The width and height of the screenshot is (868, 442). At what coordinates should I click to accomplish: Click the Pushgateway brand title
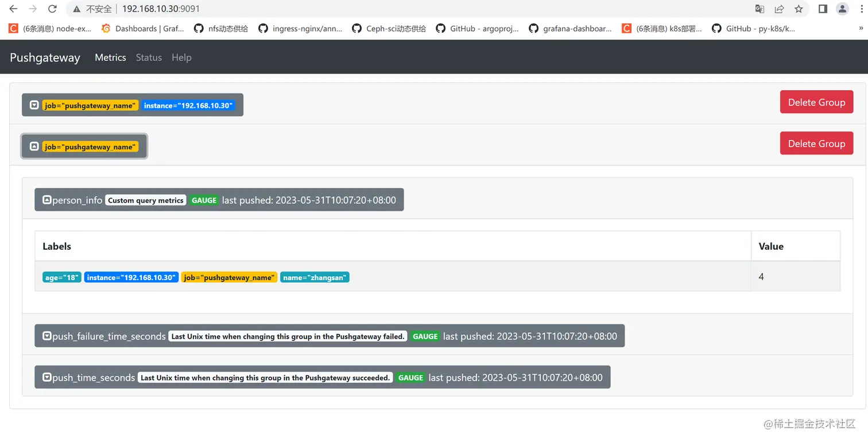[45, 57]
